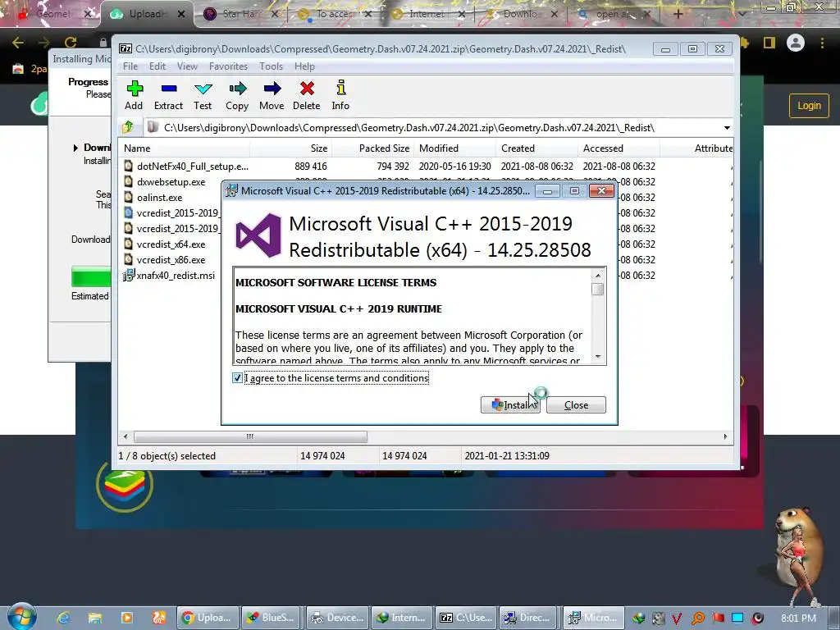Select vcredist_x64.exe in the file list
The image size is (840, 630).
[171, 244]
